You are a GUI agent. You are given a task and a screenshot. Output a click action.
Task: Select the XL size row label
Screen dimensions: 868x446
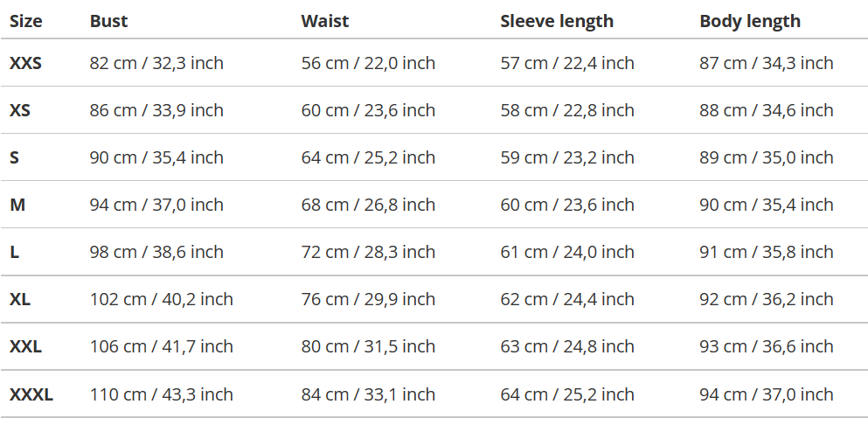(x=20, y=299)
